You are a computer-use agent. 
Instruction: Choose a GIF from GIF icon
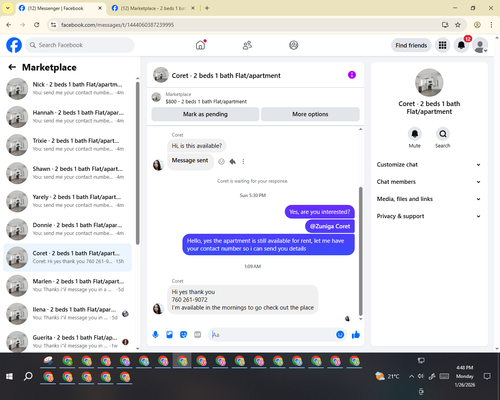198,335
